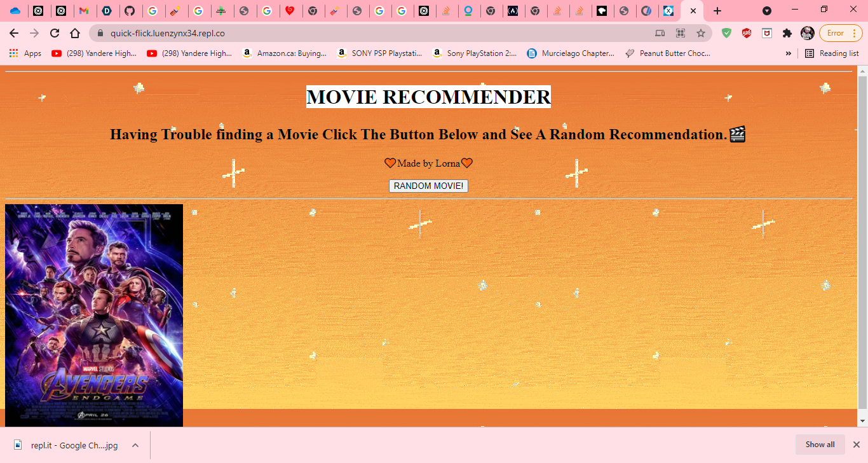This screenshot has width=868, height=463.
Task: Click the MOVIE RECOMMENDER heading
Action: (x=428, y=97)
